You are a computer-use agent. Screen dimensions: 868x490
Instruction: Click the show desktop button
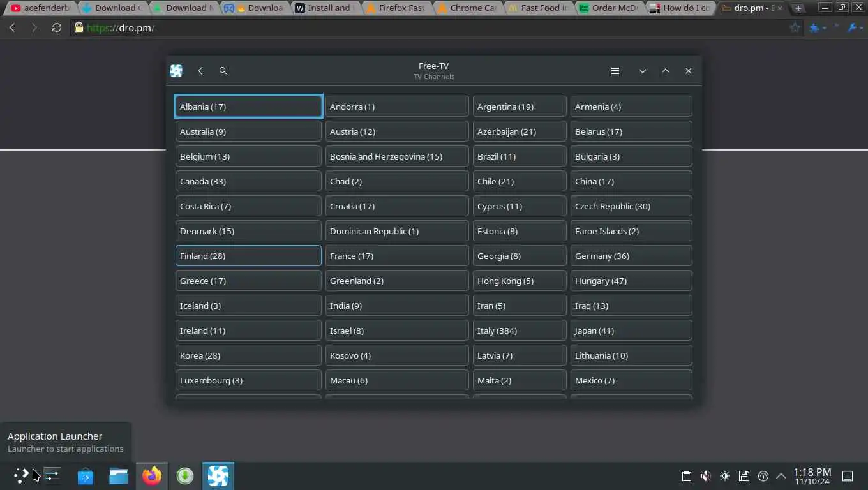(848, 476)
